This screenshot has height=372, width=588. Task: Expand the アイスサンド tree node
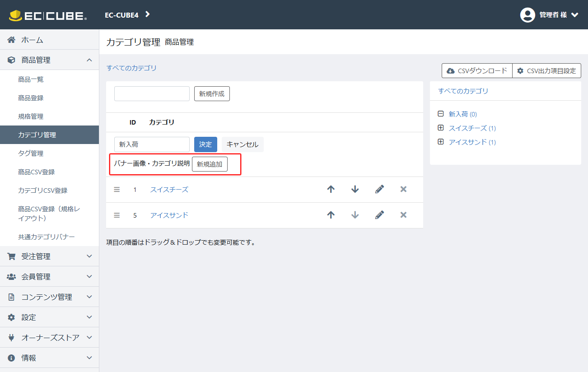tap(441, 142)
